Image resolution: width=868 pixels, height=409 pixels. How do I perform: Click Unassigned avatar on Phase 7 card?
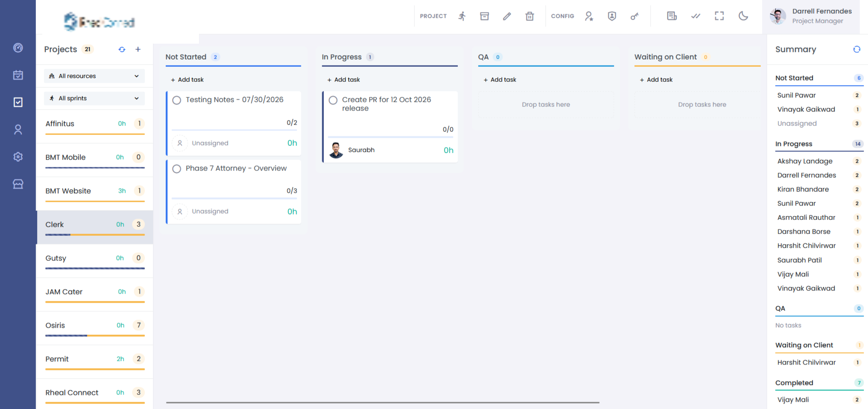click(180, 211)
